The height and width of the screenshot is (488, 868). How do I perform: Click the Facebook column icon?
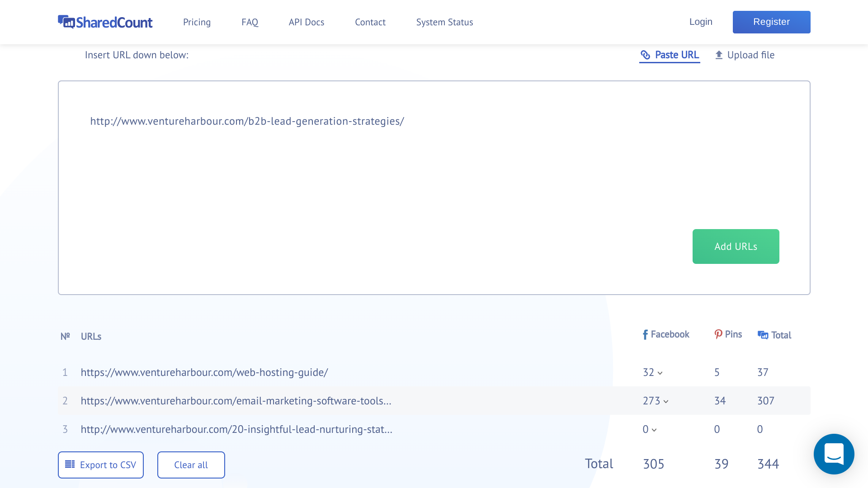click(645, 335)
